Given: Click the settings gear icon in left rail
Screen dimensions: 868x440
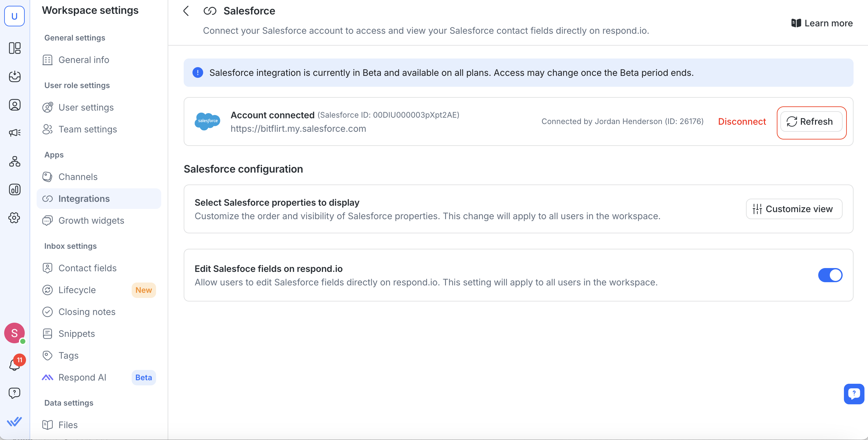Looking at the screenshot, I should pyautogui.click(x=14, y=218).
